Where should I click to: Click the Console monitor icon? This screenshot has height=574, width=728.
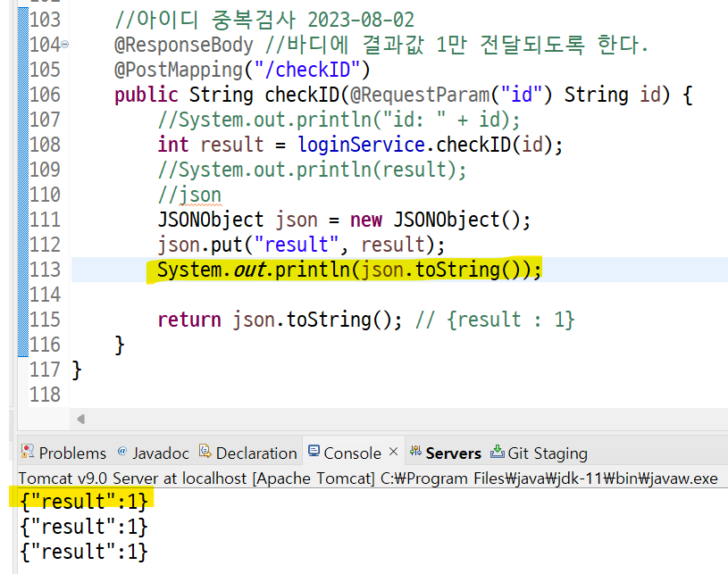(x=314, y=451)
